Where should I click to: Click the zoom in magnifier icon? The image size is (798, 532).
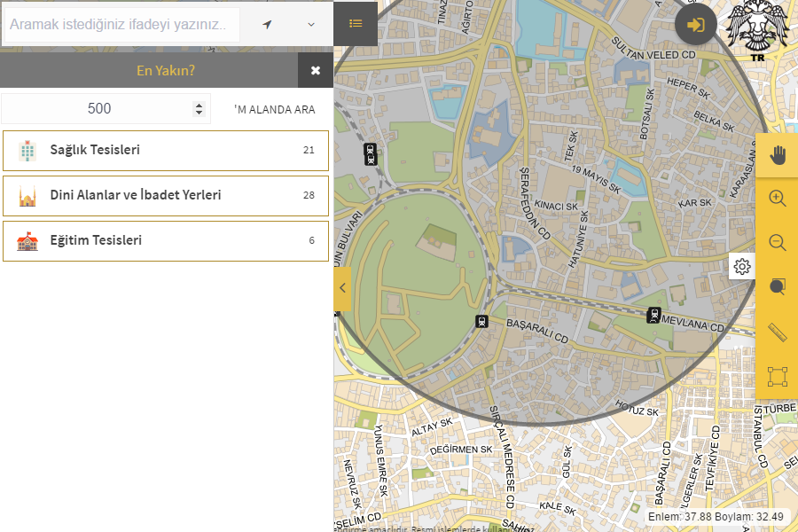[777, 199]
